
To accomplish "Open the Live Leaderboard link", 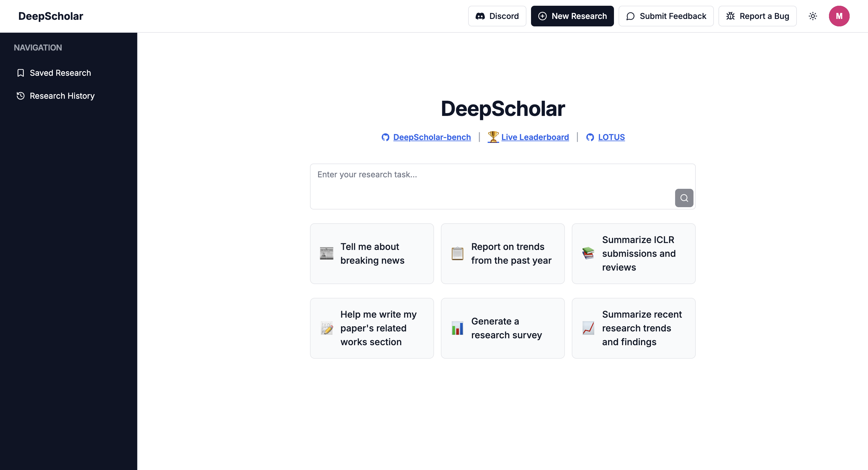I will click(x=535, y=137).
